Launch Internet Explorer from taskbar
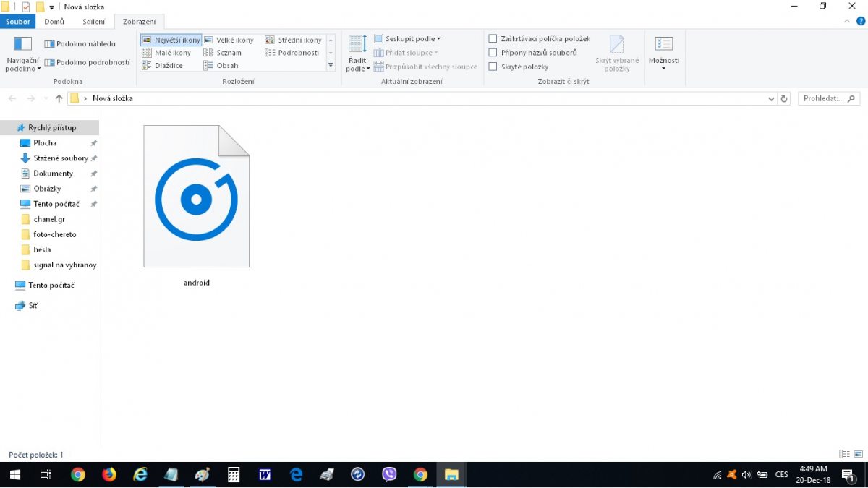 tap(140, 475)
